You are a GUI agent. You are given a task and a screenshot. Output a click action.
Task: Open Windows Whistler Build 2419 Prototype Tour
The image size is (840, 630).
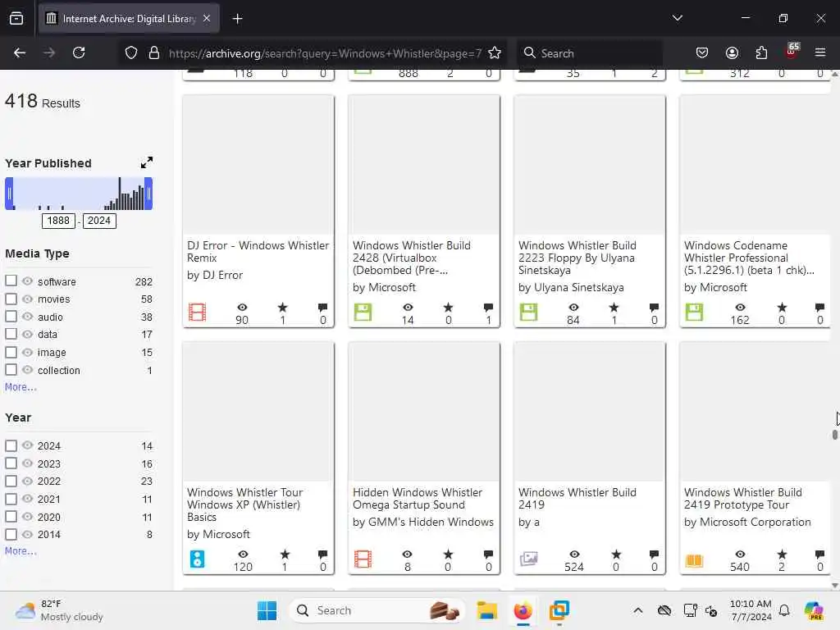click(x=742, y=498)
